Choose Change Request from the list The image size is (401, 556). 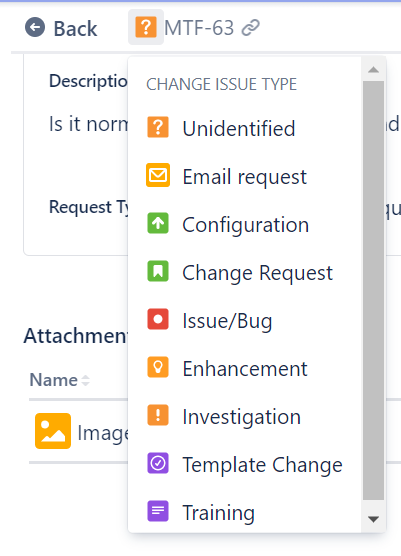(245, 272)
